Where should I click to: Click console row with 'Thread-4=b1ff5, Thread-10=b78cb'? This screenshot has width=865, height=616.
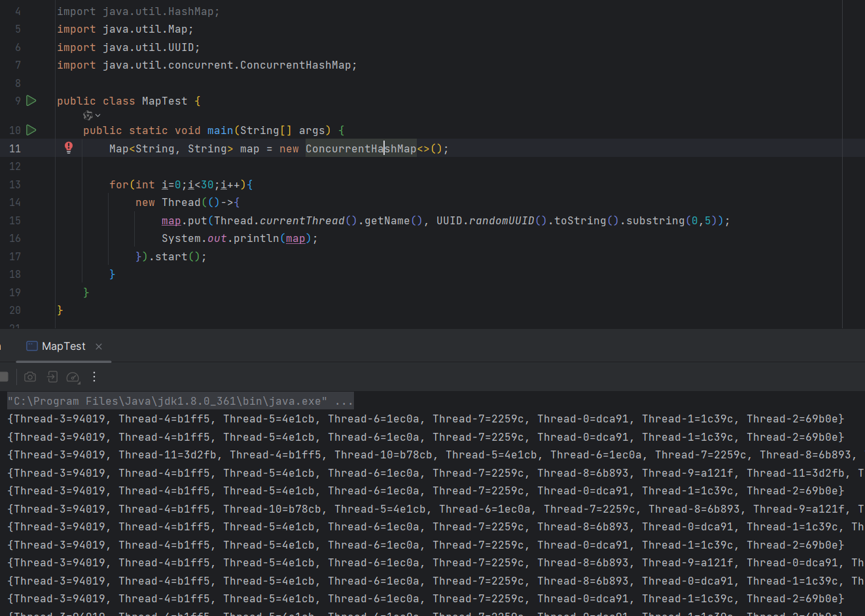(x=432, y=509)
